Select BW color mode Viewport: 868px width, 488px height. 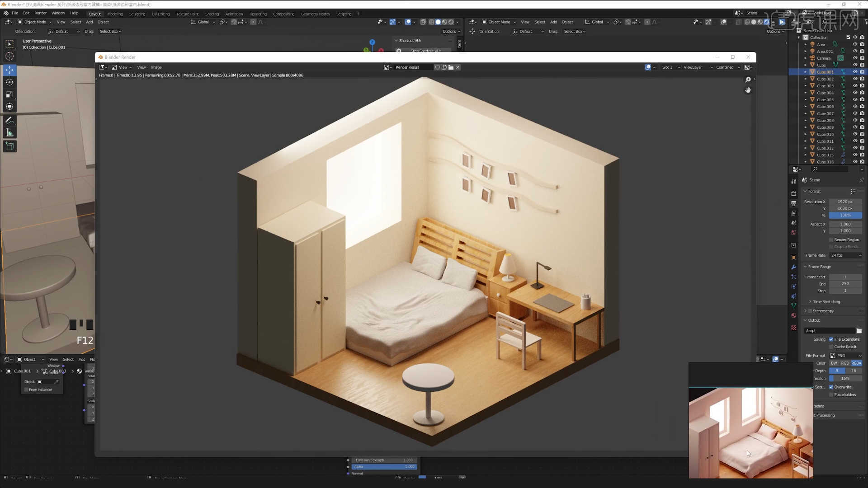834,363
